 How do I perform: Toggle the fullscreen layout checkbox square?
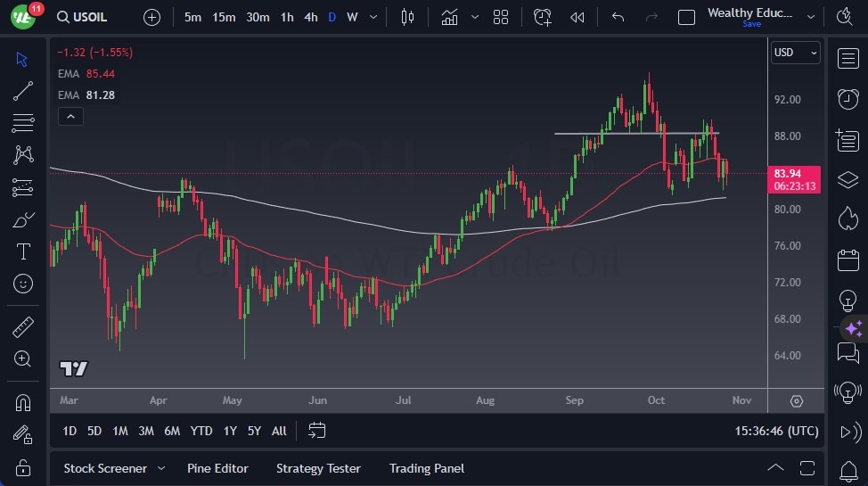pos(686,17)
